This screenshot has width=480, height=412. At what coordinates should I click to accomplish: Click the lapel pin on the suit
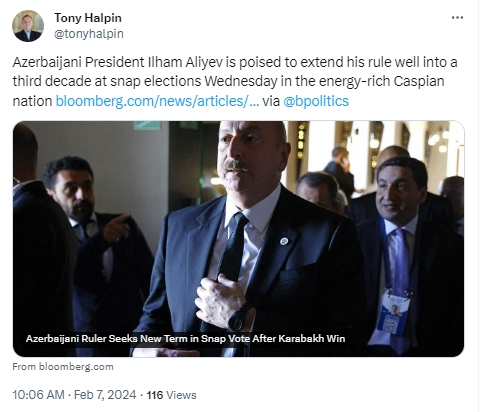click(284, 241)
